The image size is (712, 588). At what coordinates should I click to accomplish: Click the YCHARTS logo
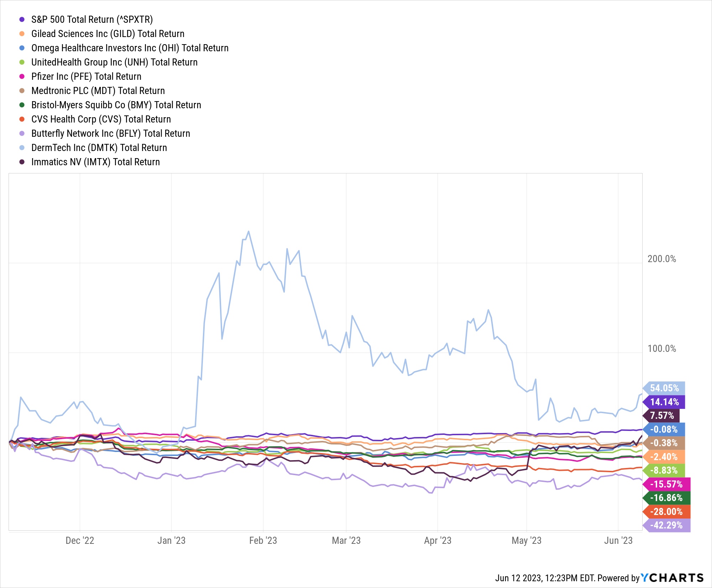point(672,578)
